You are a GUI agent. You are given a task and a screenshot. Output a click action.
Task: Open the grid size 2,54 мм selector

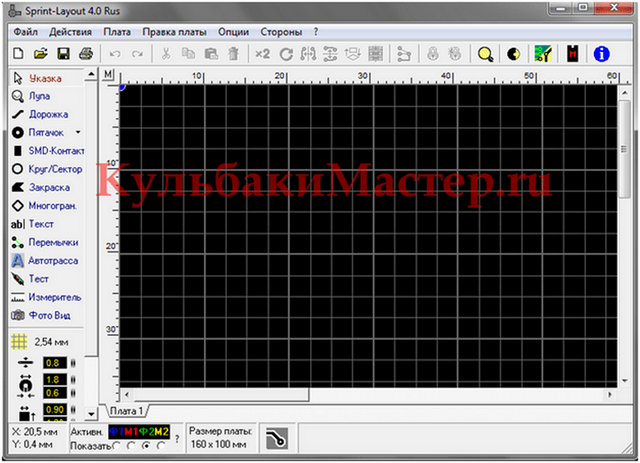click(x=41, y=342)
